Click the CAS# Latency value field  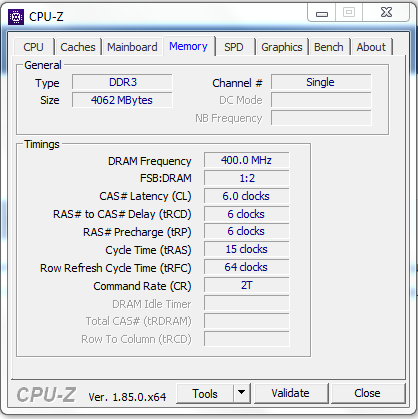click(x=246, y=196)
